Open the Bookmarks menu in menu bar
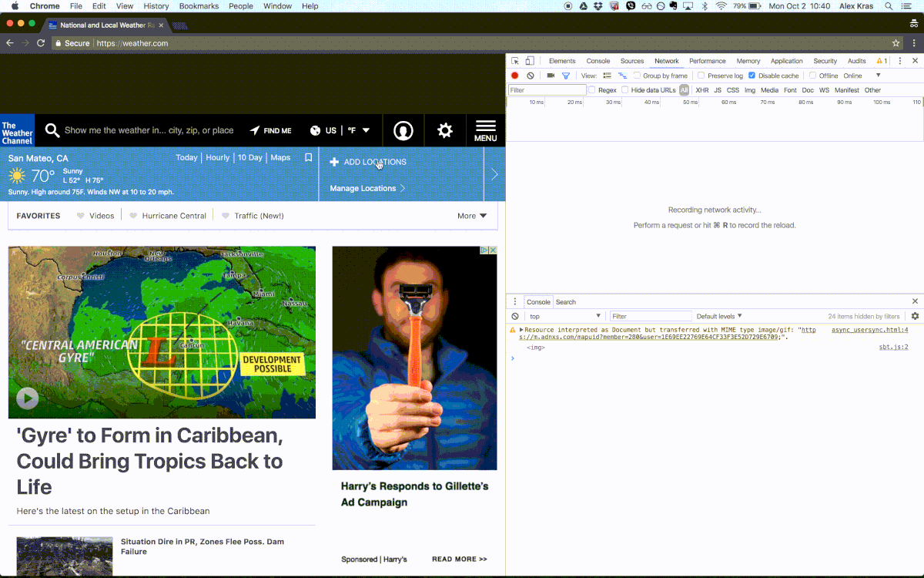This screenshot has width=924, height=578. [199, 6]
